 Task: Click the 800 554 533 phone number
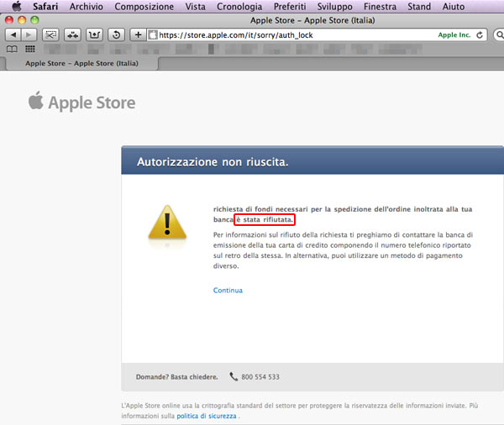coord(260,377)
